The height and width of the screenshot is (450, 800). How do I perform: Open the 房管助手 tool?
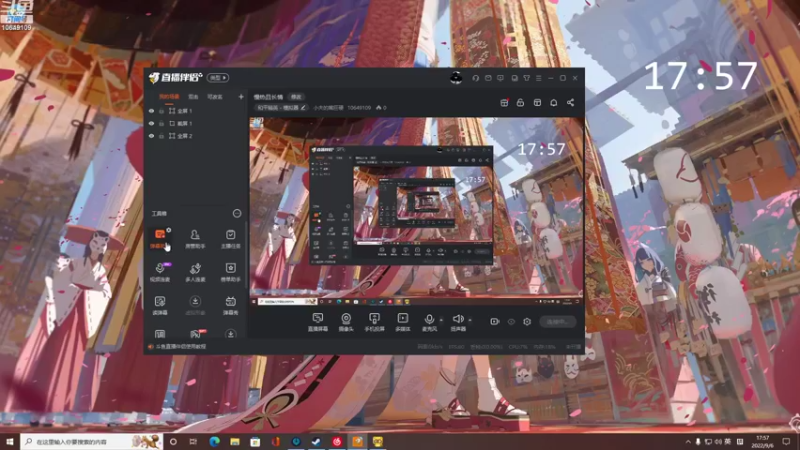point(195,239)
